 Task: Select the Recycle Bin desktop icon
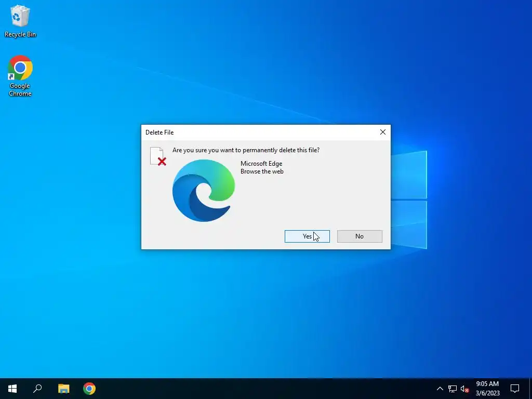[20, 21]
